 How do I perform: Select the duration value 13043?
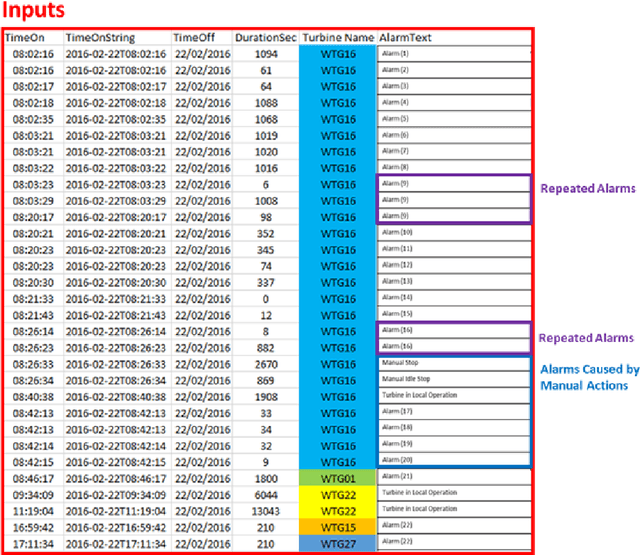pyautogui.click(x=266, y=511)
